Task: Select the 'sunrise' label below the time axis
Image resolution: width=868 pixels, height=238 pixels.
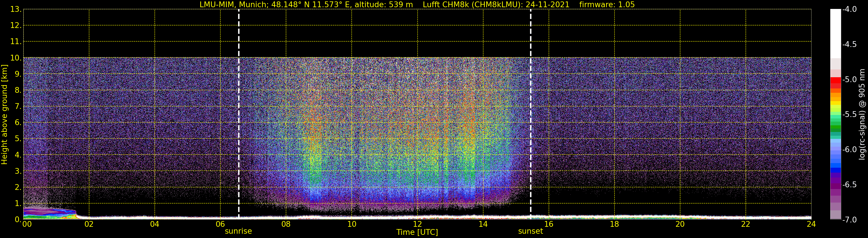Action: click(238, 231)
